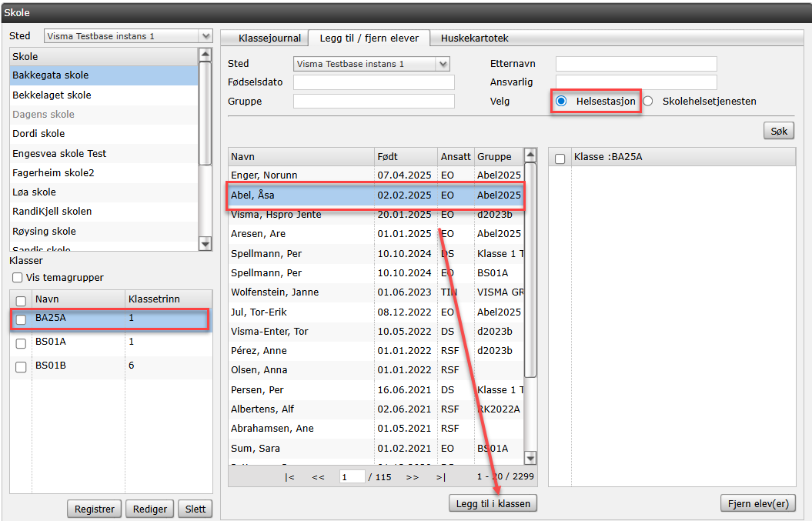Go to previous page of student list
812x521 pixels.
pyautogui.click(x=318, y=477)
